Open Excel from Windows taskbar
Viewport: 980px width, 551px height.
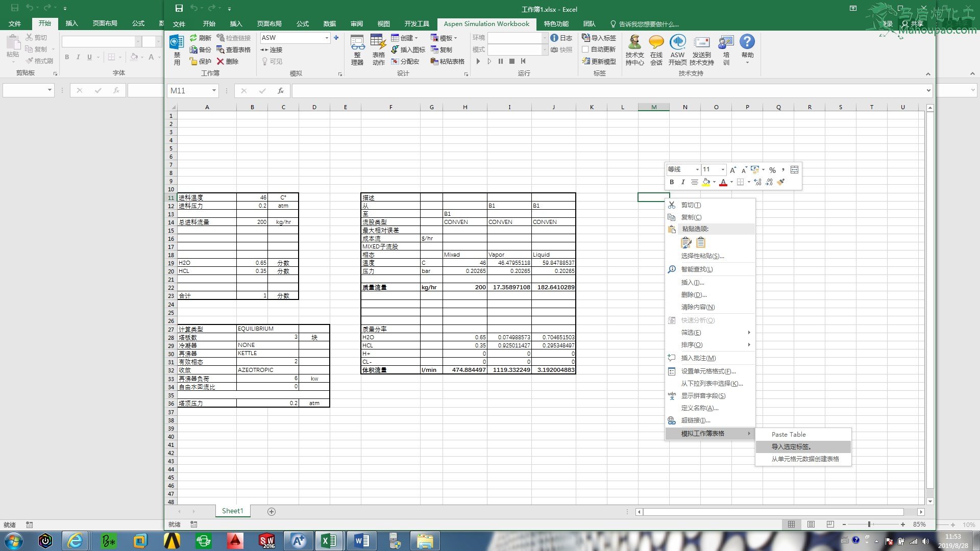pyautogui.click(x=329, y=541)
